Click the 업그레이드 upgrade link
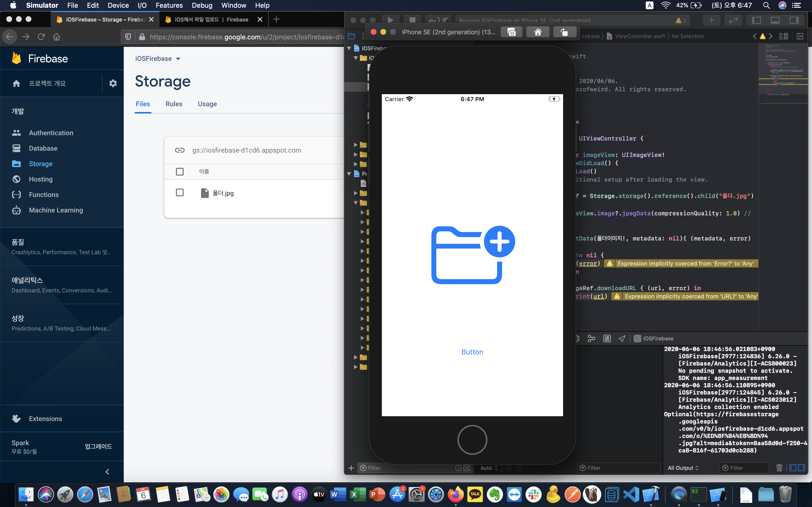The image size is (812, 507). [x=98, y=446]
